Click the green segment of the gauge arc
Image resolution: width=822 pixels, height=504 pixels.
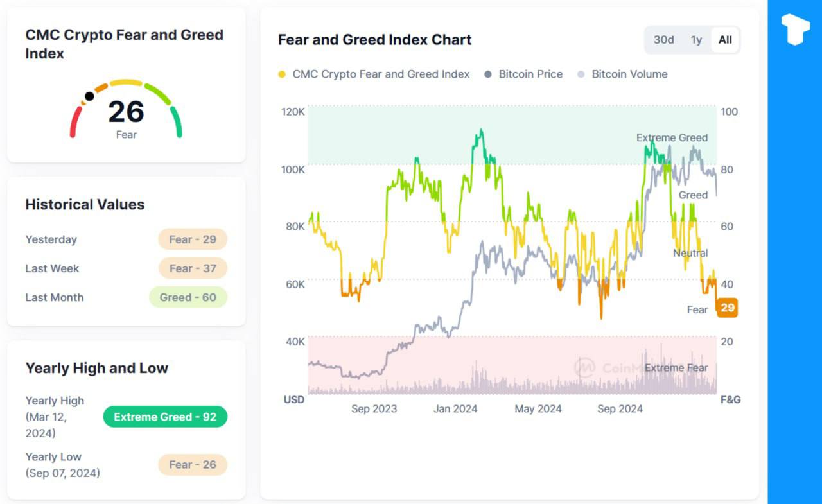[177, 122]
